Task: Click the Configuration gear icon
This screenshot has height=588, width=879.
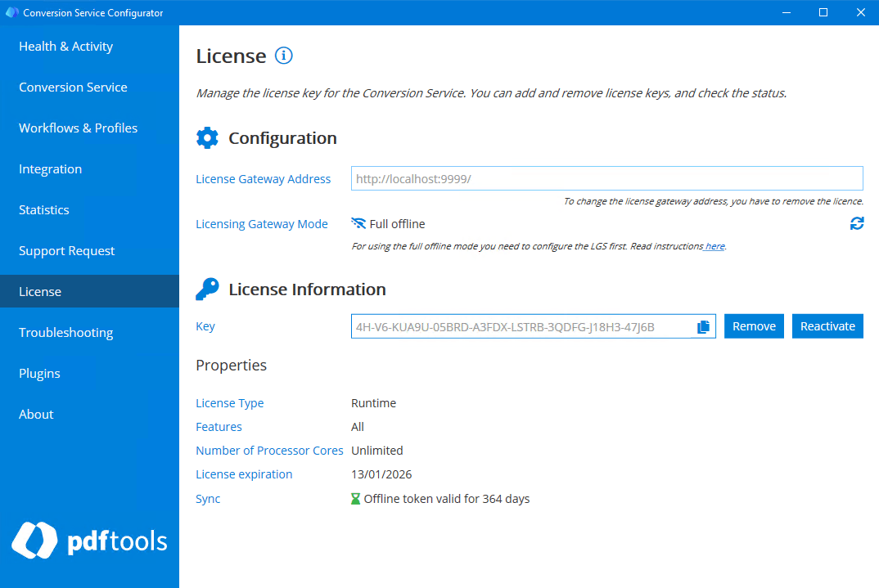Action: pos(207,137)
